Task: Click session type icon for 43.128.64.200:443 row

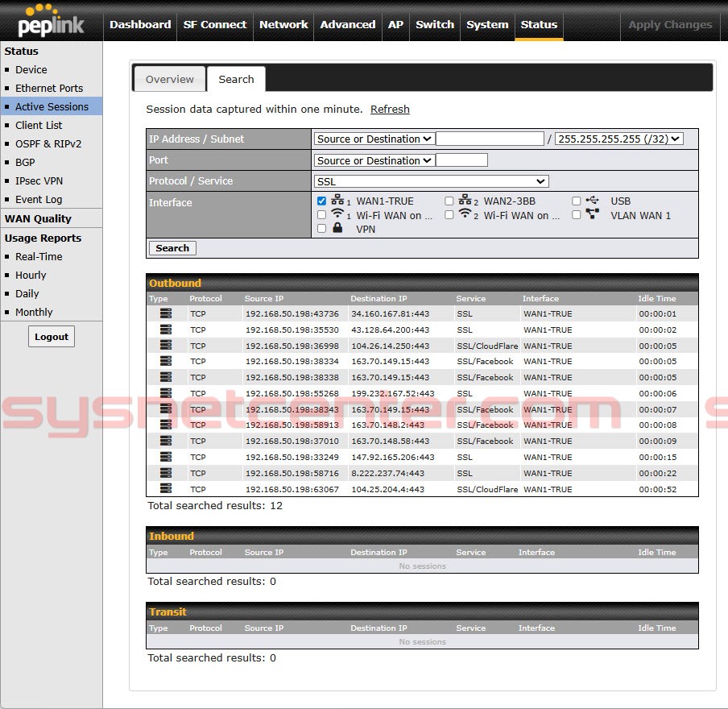Action: [166, 330]
